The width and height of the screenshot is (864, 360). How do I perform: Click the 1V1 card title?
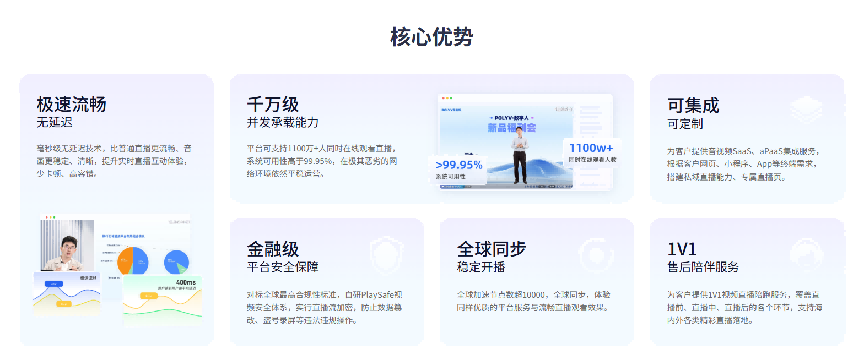(682, 249)
